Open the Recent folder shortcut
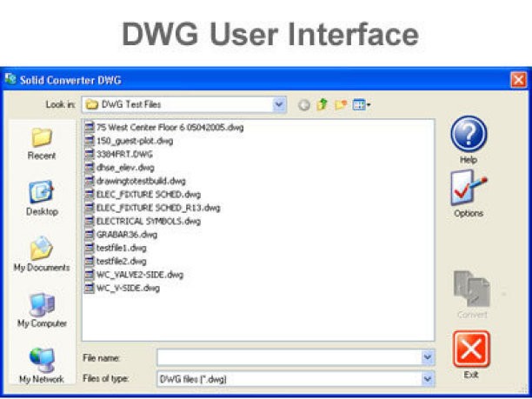The width and height of the screenshot is (532, 399). click(x=42, y=137)
